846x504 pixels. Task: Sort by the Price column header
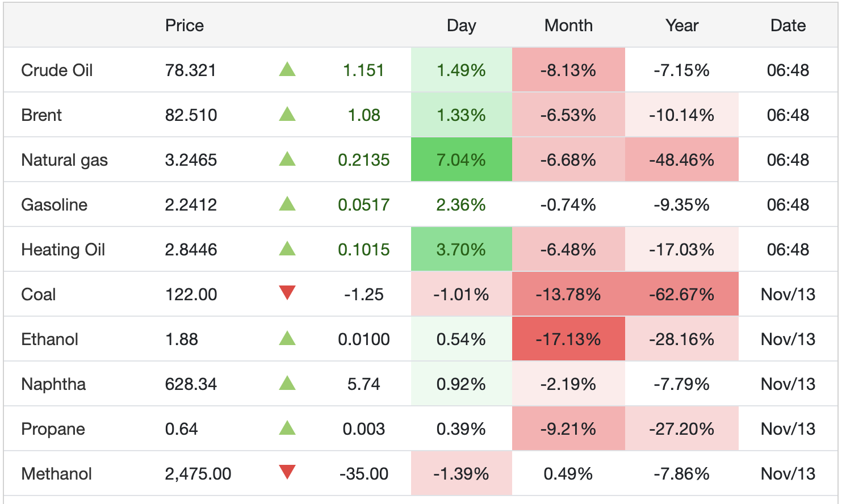(x=185, y=26)
